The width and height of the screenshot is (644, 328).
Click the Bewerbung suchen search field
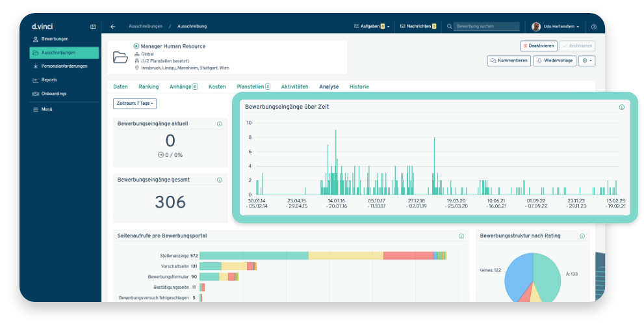pos(487,27)
